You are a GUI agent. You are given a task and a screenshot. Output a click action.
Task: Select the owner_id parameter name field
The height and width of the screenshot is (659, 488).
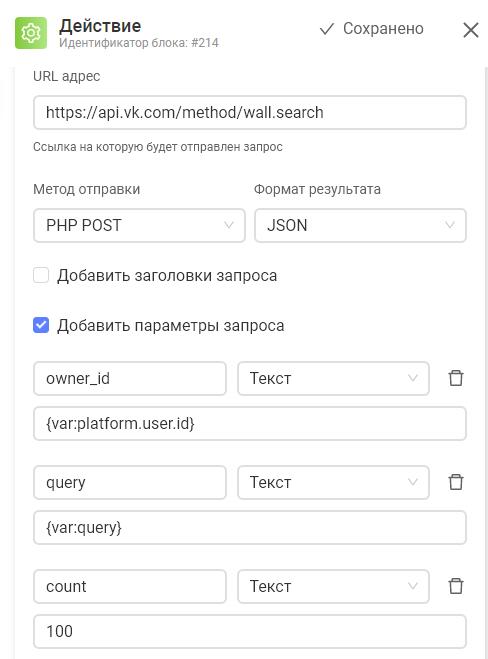tap(130, 378)
